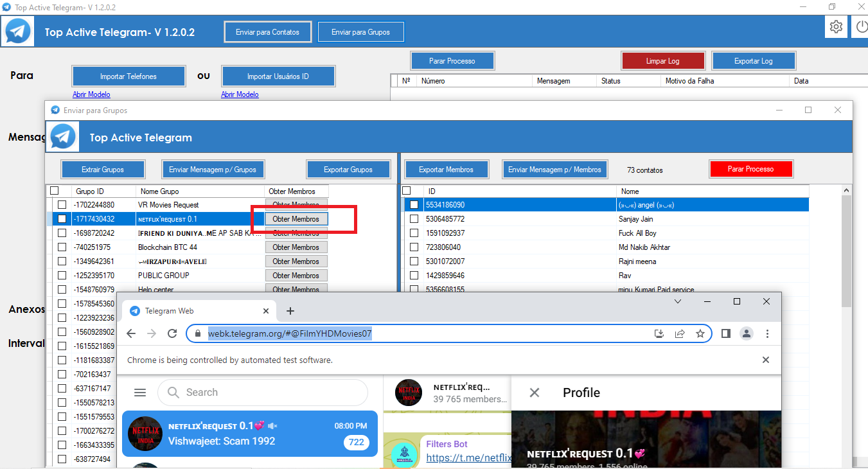Open the Chrome profile avatar icon
The height and width of the screenshot is (469, 868).
click(x=747, y=333)
